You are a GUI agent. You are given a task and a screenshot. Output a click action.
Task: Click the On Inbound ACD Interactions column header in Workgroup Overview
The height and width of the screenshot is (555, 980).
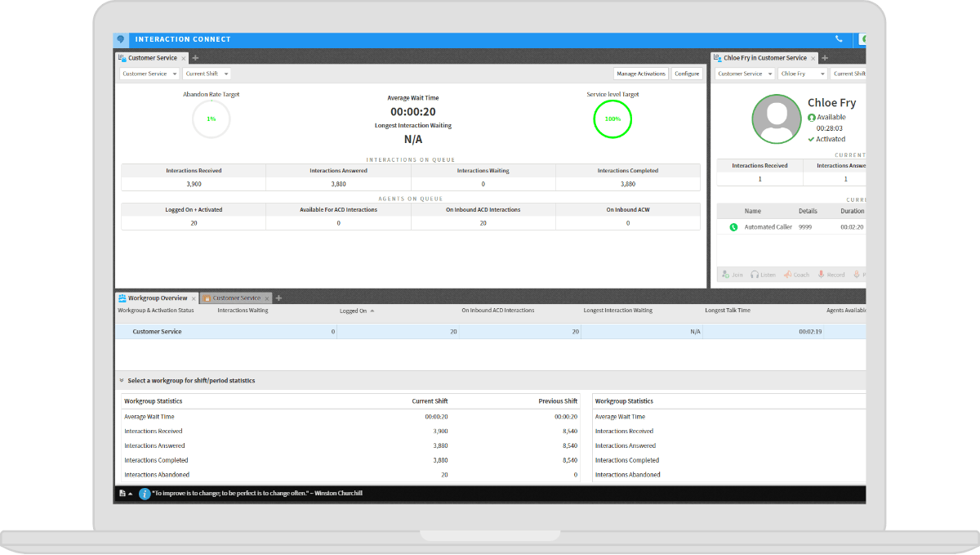[x=498, y=311]
